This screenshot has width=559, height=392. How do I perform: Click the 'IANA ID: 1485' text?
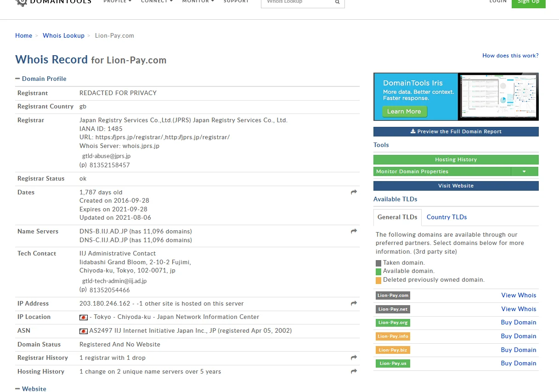pos(101,129)
